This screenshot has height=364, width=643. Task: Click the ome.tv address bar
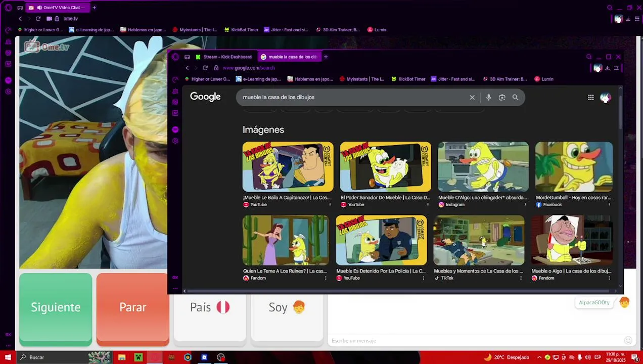[x=70, y=19]
